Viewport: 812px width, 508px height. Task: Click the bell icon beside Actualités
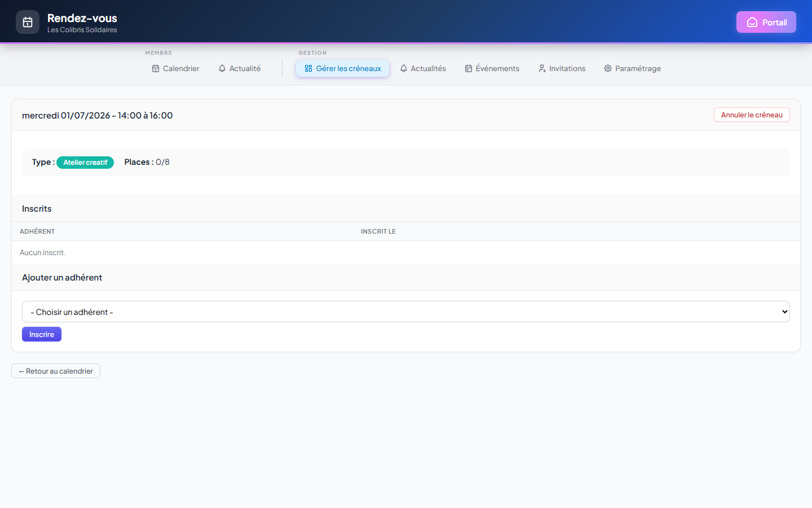pos(404,68)
